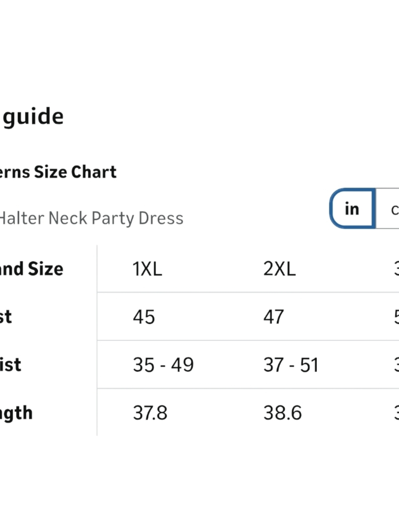The height and width of the screenshot is (532, 399).
Task: Click the Waist row label
Action: click(10, 365)
